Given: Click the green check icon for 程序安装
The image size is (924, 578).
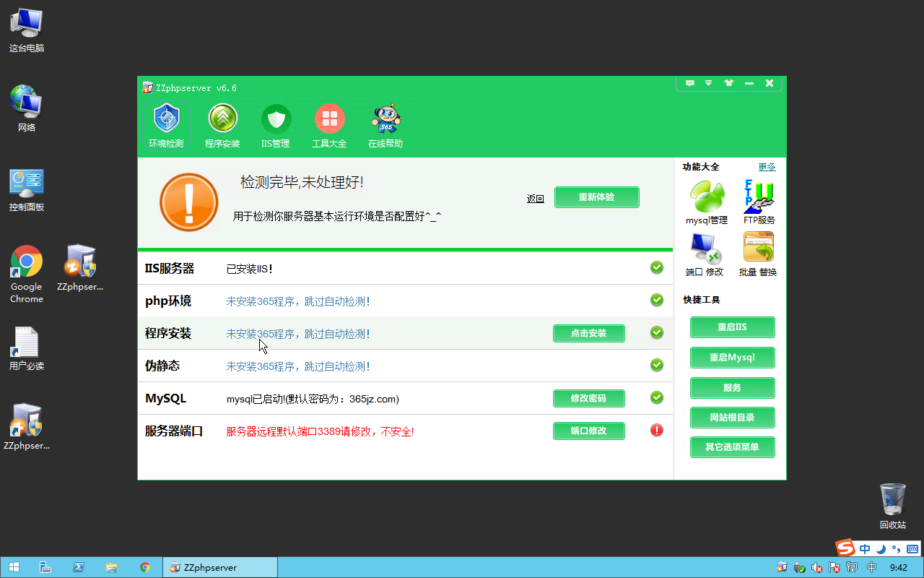Looking at the screenshot, I should coord(657,332).
